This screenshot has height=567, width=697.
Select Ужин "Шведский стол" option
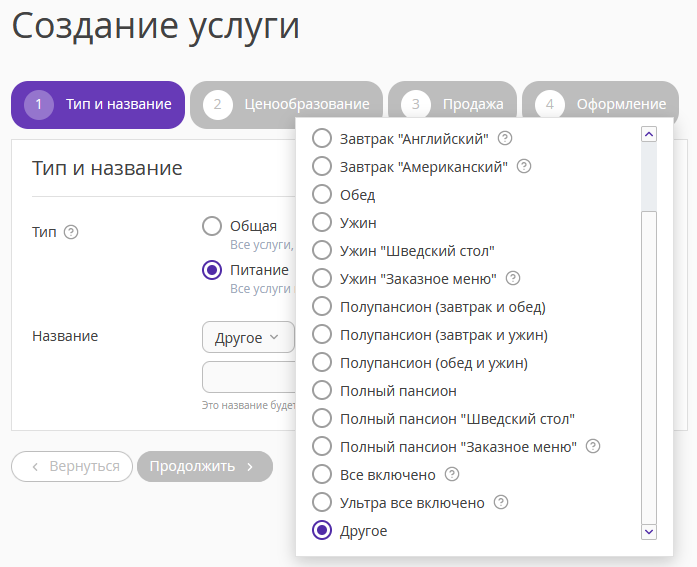pyautogui.click(x=322, y=250)
